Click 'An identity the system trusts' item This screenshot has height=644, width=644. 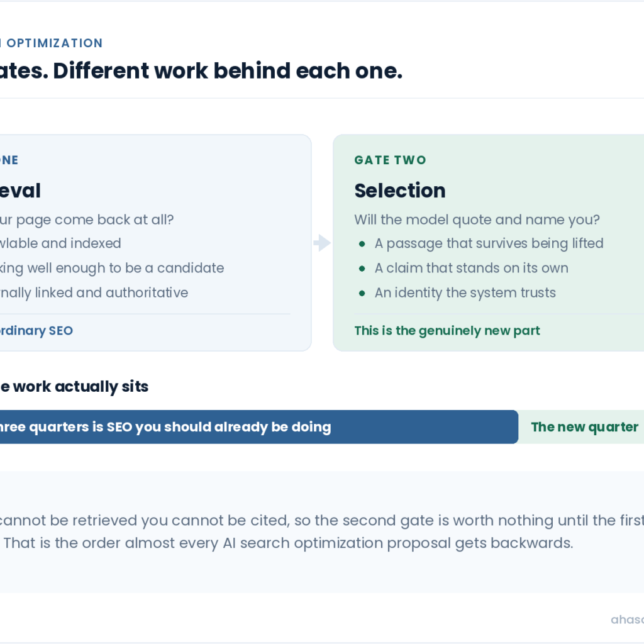click(465, 293)
